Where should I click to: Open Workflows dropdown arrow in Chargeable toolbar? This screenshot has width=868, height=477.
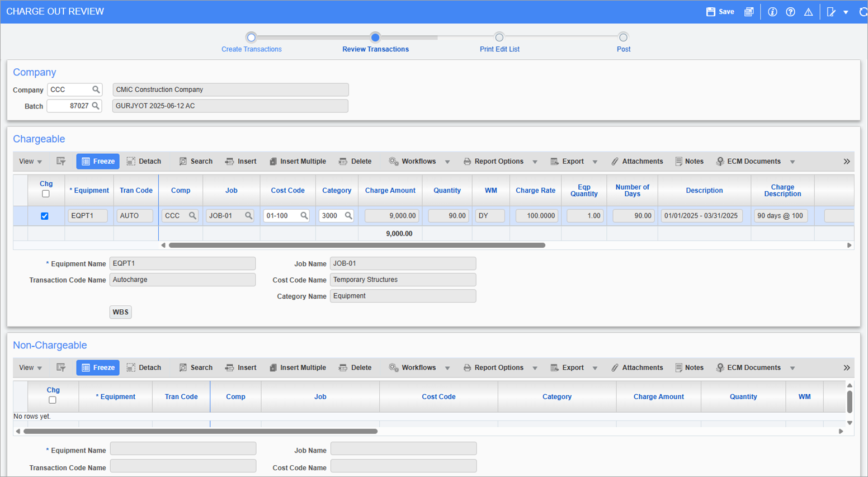click(447, 162)
